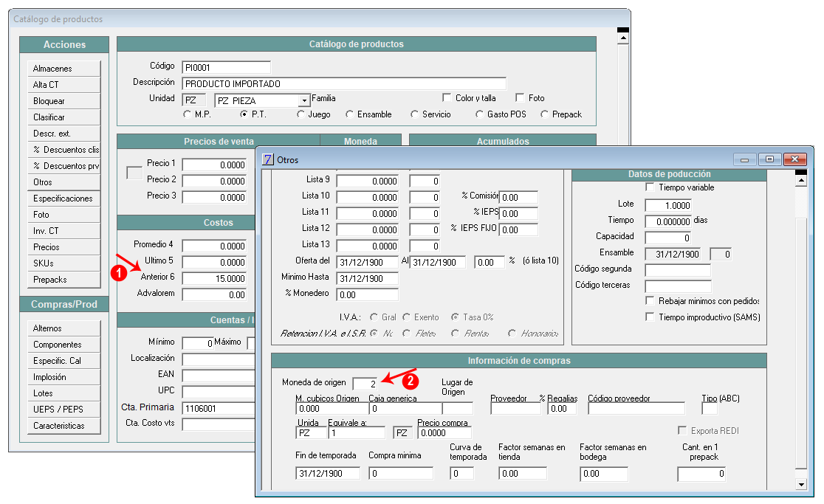Screen dimensions: 824x504
Task: Select the M.P. radio option
Action: tap(187, 114)
